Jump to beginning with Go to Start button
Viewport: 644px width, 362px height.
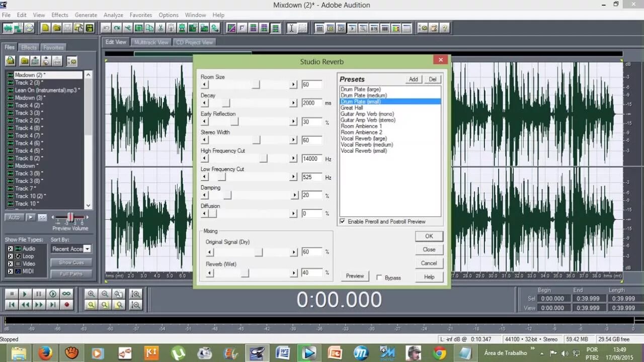click(12, 305)
